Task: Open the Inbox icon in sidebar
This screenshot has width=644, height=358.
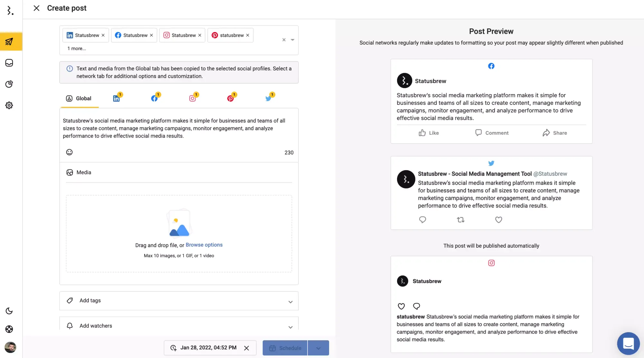Action: coord(9,63)
